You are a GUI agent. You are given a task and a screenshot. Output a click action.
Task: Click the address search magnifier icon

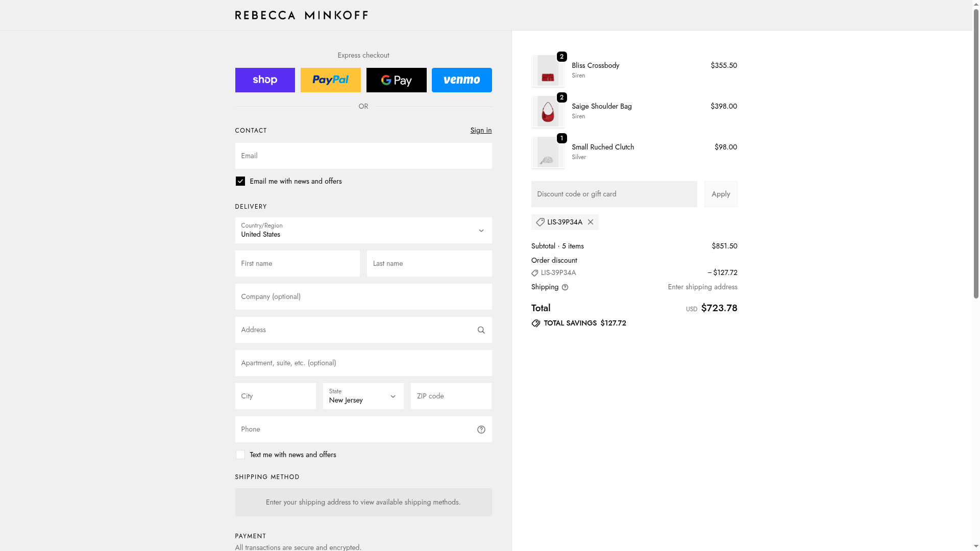point(481,330)
